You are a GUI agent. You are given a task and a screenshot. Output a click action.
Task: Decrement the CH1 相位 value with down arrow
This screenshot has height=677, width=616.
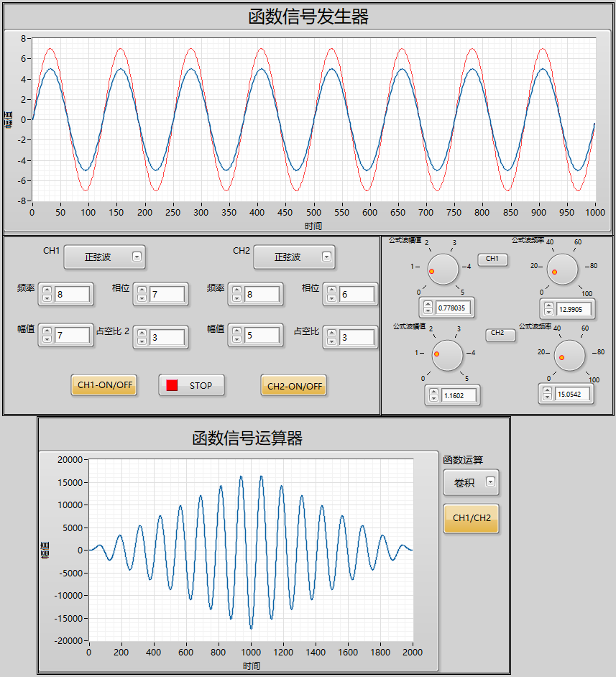tap(142, 298)
